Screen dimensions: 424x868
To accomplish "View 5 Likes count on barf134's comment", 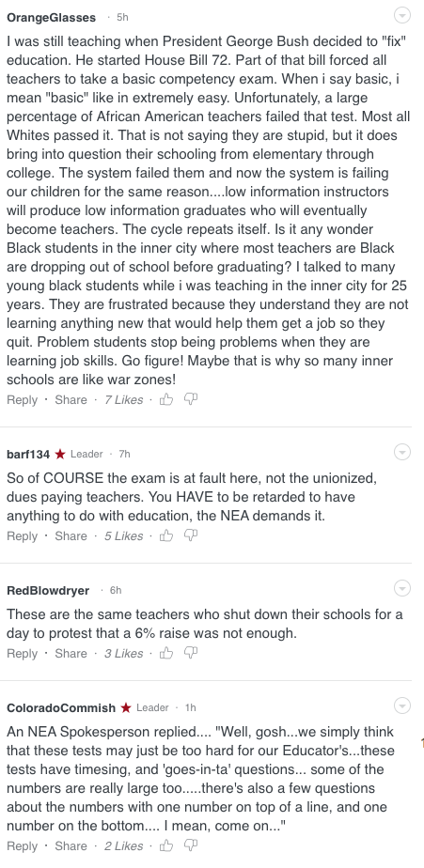I will [x=123, y=535].
